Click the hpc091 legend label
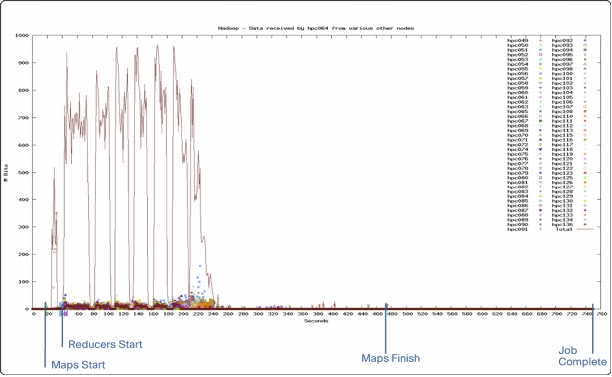The width and height of the screenshot is (612, 377). coord(518,229)
